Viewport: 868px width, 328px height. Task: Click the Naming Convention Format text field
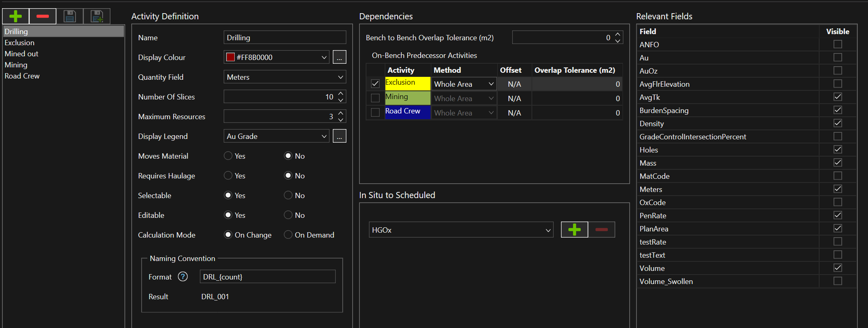[268, 277]
